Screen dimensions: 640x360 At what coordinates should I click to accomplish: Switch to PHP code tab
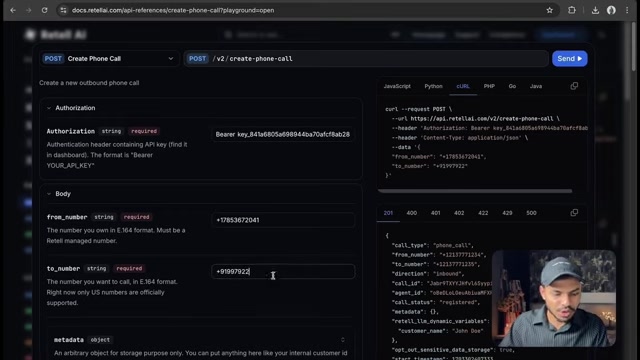[x=489, y=86]
